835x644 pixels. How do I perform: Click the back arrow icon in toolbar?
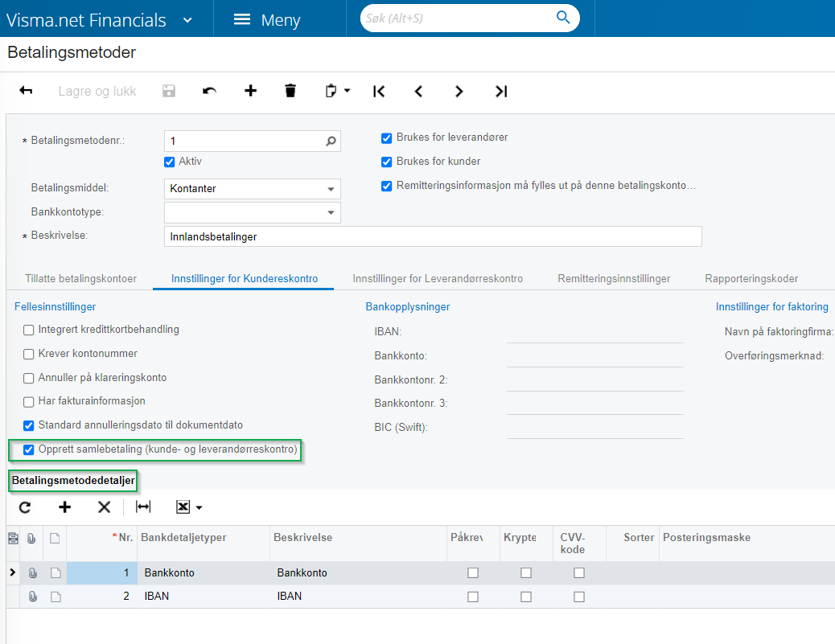(x=26, y=91)
